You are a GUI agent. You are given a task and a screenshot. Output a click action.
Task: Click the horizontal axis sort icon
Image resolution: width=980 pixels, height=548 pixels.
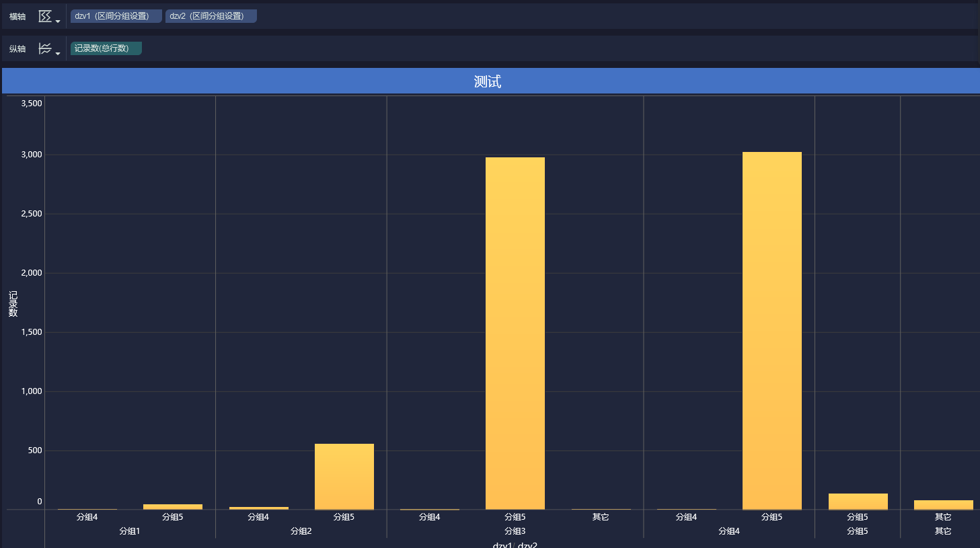tap(45, 16)
